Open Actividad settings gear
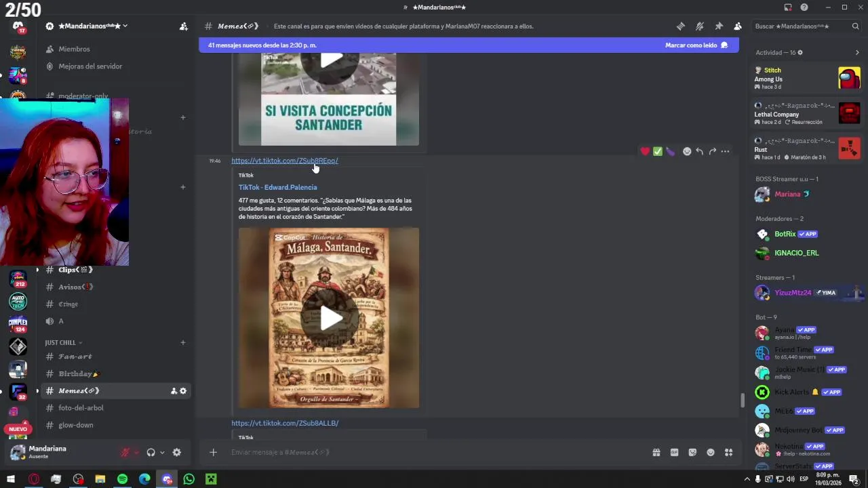 click(x=800, y=52)
